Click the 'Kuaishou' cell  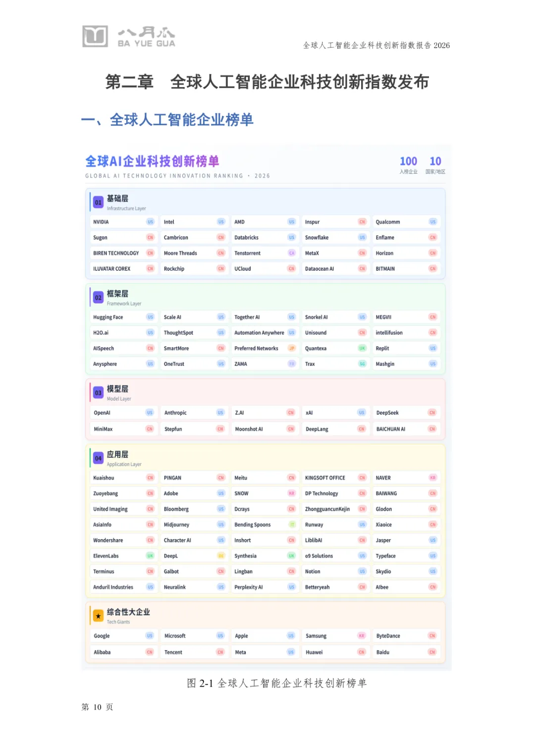[123, 478]
